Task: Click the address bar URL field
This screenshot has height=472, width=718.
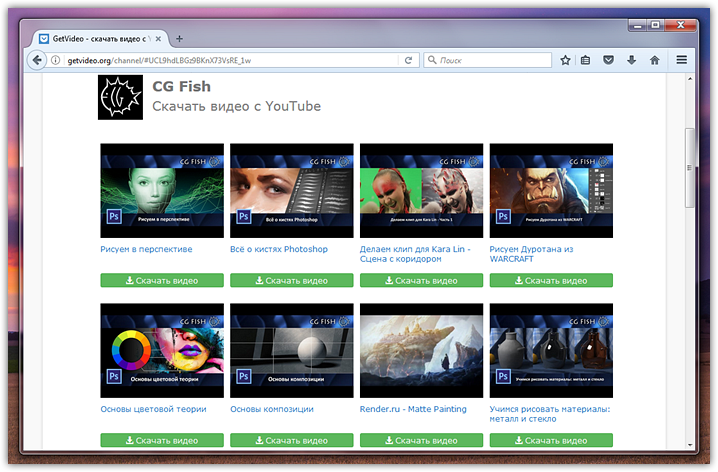Action: tap(231, 60)
